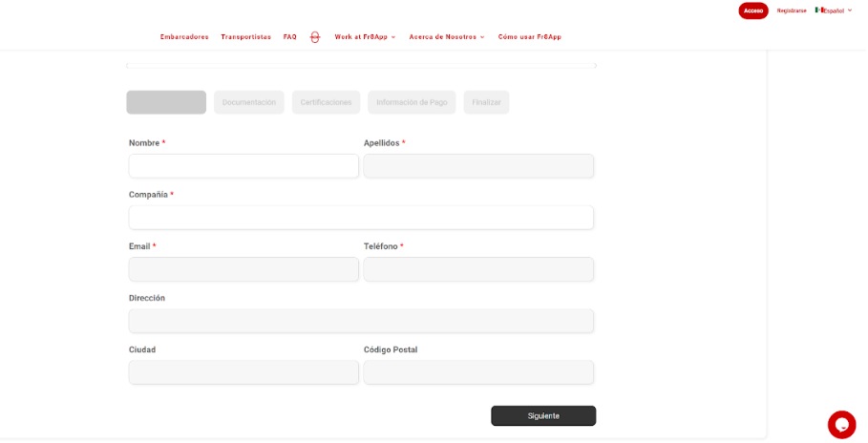Focus the Dirección input field
The image size is (868, 443).
click(362, 321)
